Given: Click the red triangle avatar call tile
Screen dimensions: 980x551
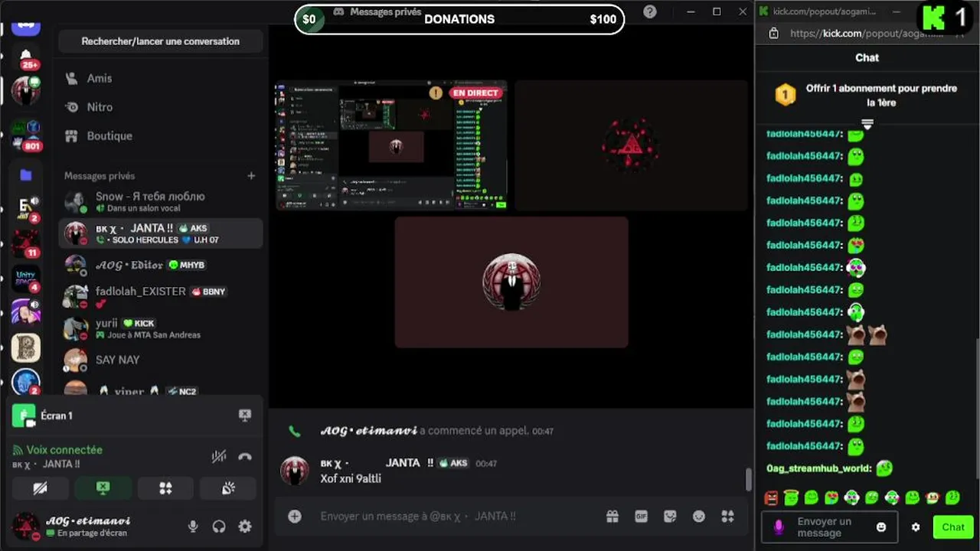Looking at the screenshot, I should point(631,145).
